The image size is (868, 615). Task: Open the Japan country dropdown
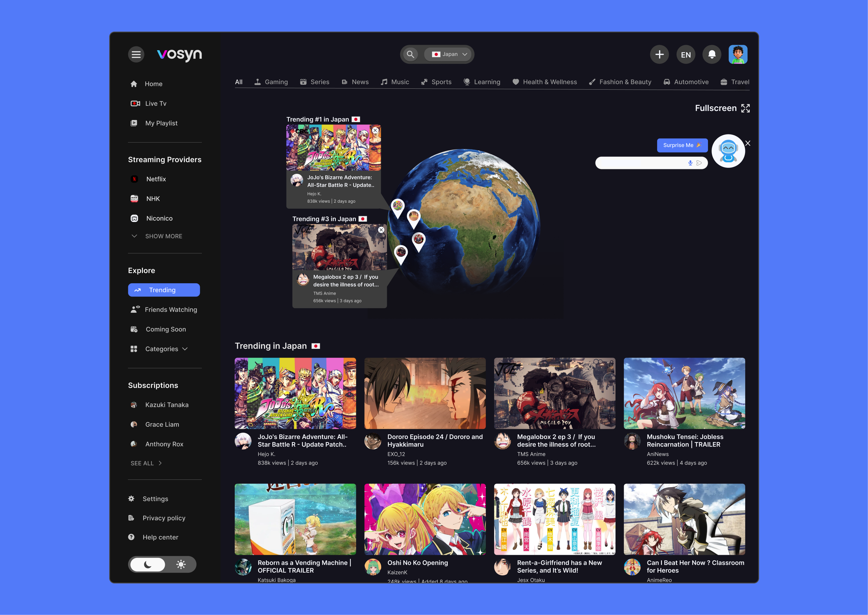tap(449, 54)
